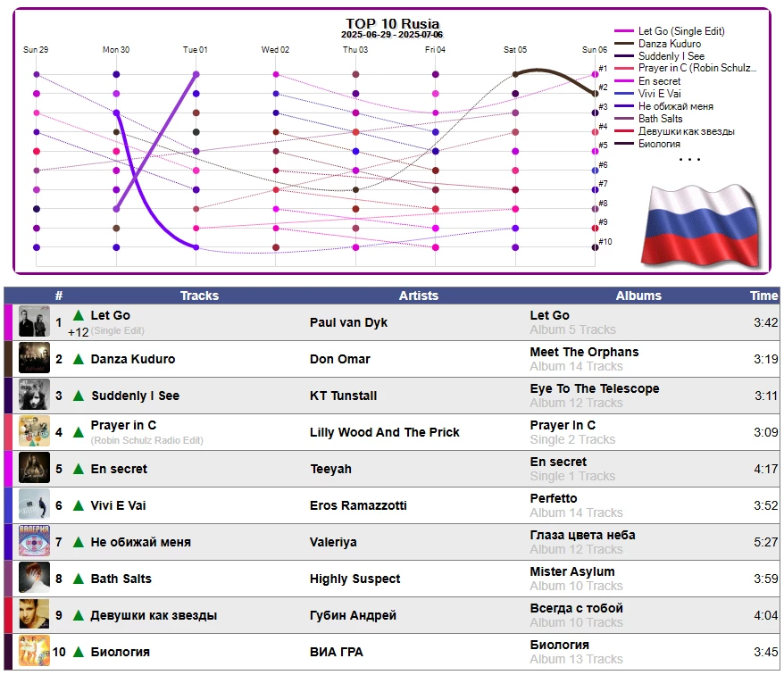Click the green up arrow beside Danza Kuduro
The height and width of the screenshot is (675, 784).
pos(79,359)
